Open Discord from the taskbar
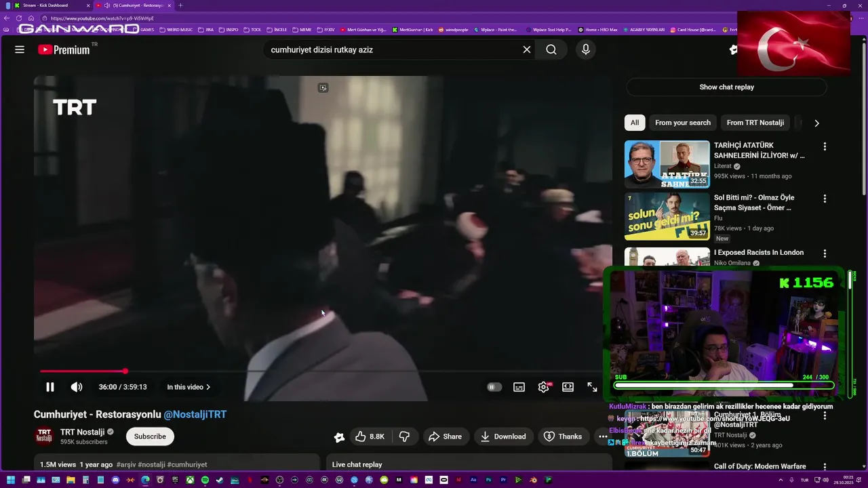The image size is (868, 488). click(x=115, y=480)
